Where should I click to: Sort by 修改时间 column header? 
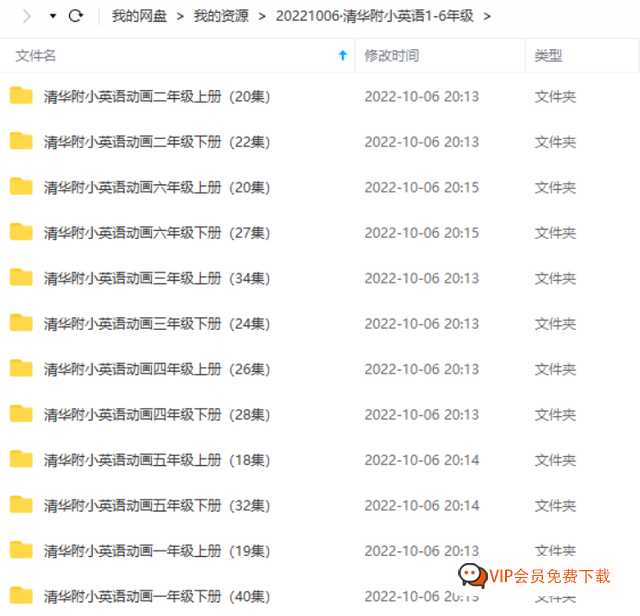392,56
